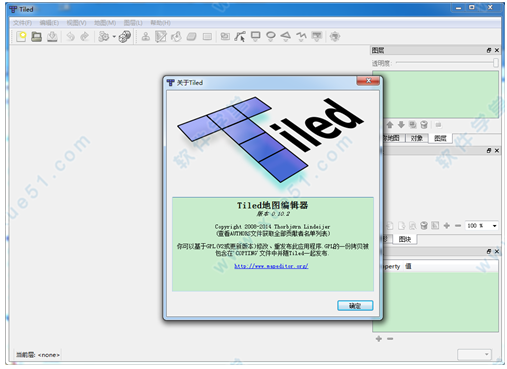Create a new map with the New icon
507x369 pixels.
tap(21, 36)
